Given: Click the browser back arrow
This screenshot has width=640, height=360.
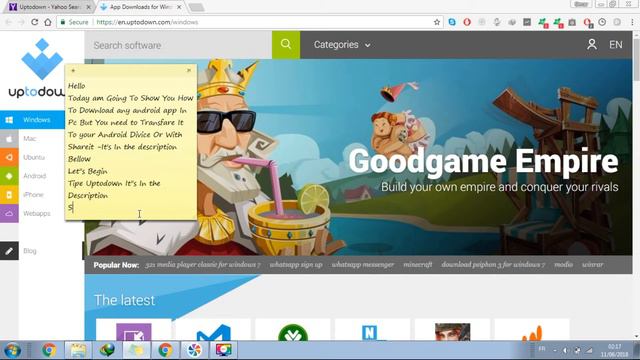Looking at the screenshot, I should (x=9, y=22).
